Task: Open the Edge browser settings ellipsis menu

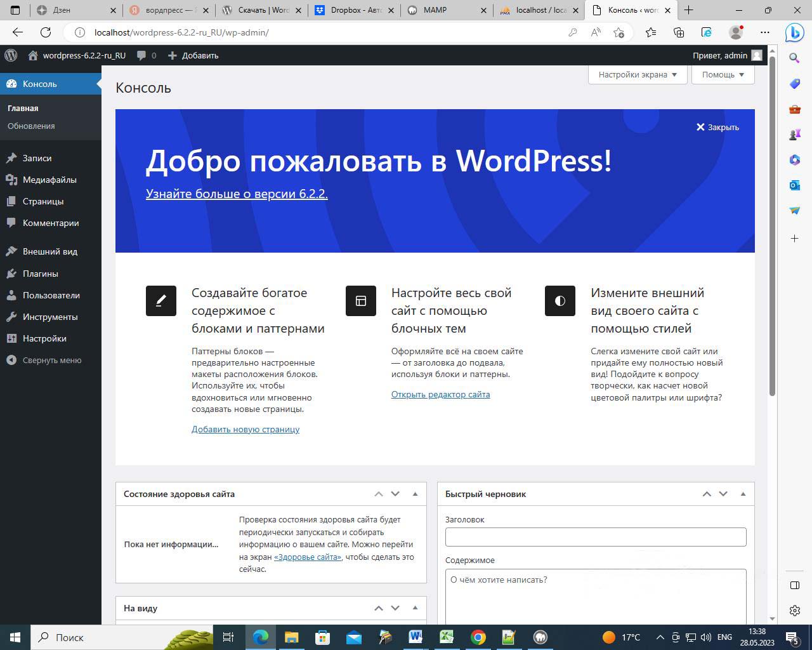Action: coord(765,32)
